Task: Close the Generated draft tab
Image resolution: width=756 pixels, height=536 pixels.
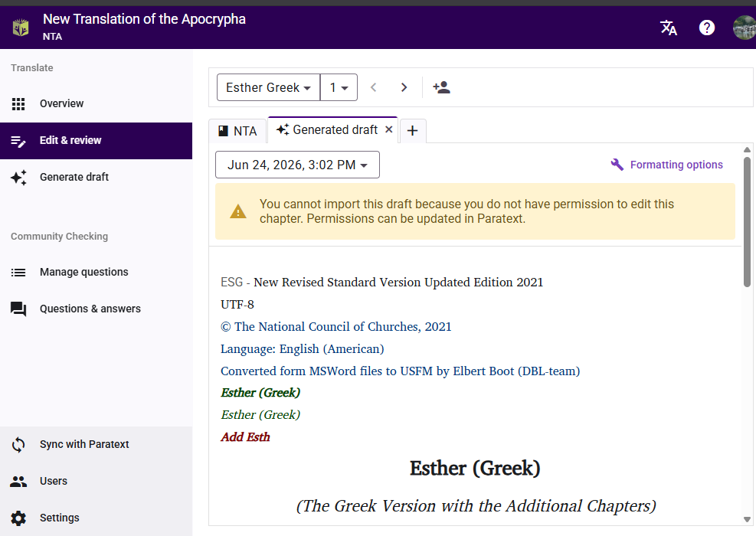Action: (x=388, y=129)
